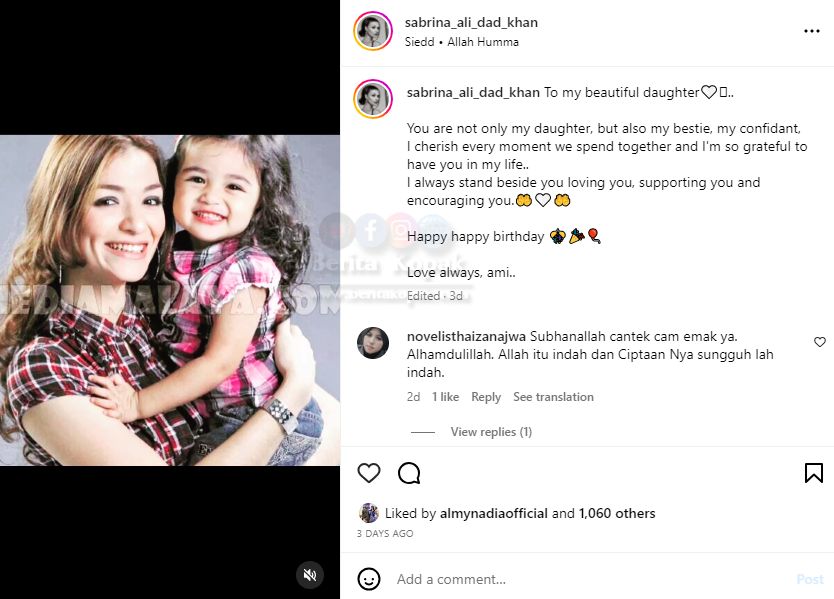Like the post with heart icon

pos(369,473)
